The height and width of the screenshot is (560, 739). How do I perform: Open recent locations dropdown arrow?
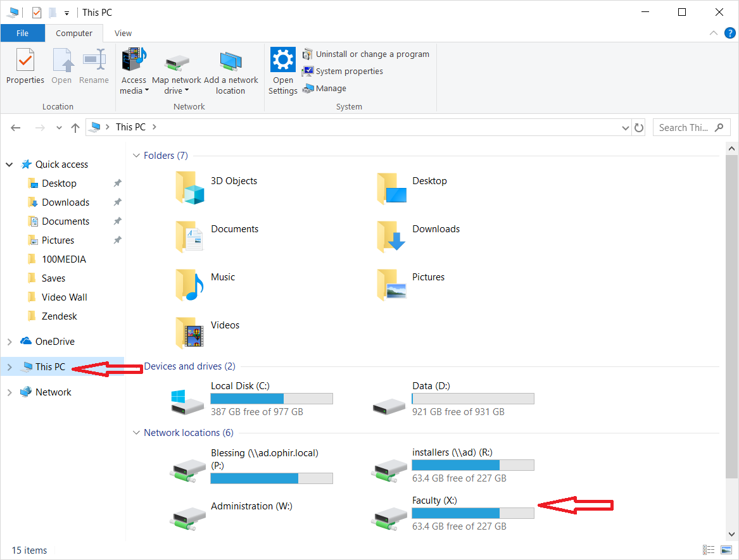[x=59, y=128]
